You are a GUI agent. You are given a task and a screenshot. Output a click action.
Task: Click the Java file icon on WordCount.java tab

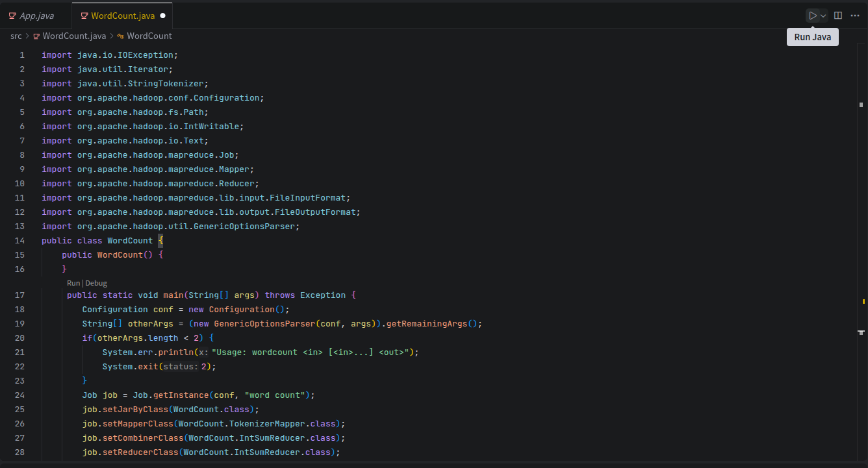pyautogui.click(x=84, y=16)
